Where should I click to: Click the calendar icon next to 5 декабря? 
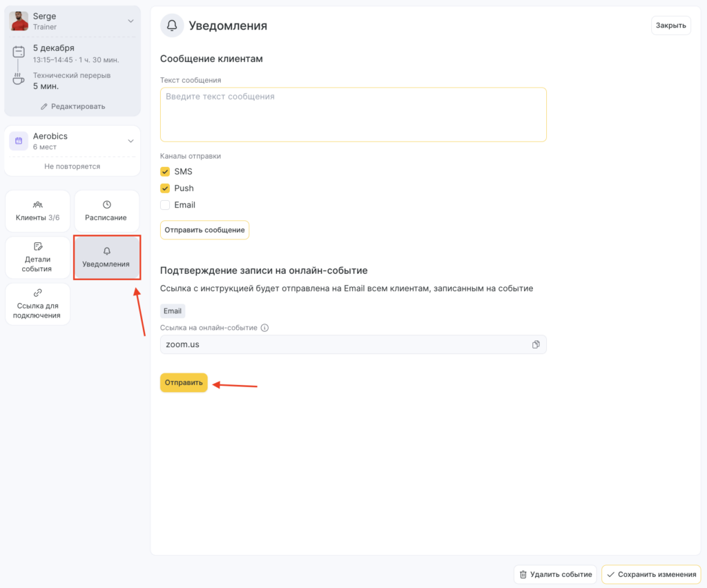19,51
